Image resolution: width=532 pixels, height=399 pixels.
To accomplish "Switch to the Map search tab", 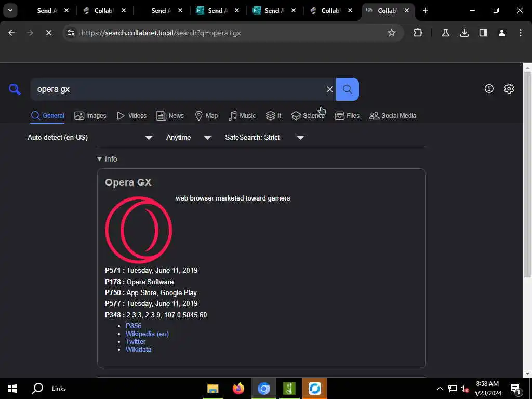I will pyautogui.click(x=206, y=116).
